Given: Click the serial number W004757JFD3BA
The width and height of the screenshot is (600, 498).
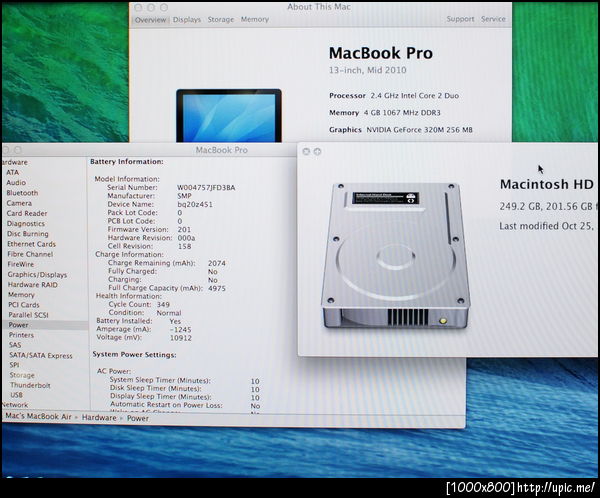Looking at the screenshot, I should [206, 188].
